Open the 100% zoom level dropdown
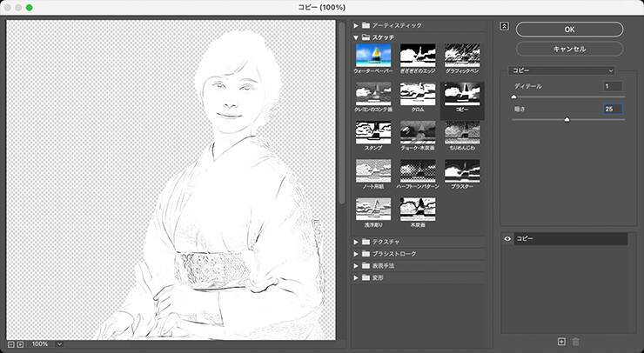644x353 pixels. click(59, 344)
